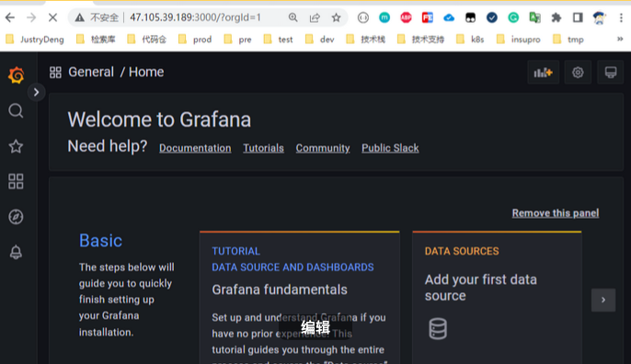Open the Grafana fundamentals tutorial card
The height and width of the screenshot is (364, 631).
click(300, 298)
